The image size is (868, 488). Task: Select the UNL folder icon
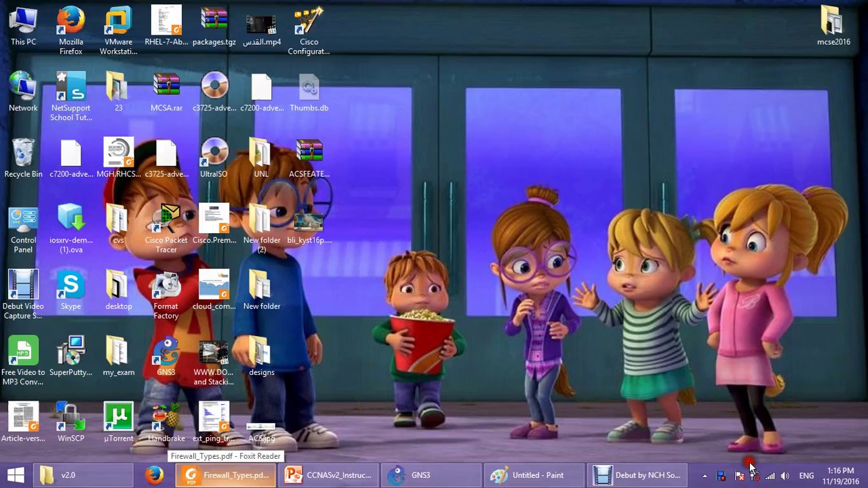(261, 159)
